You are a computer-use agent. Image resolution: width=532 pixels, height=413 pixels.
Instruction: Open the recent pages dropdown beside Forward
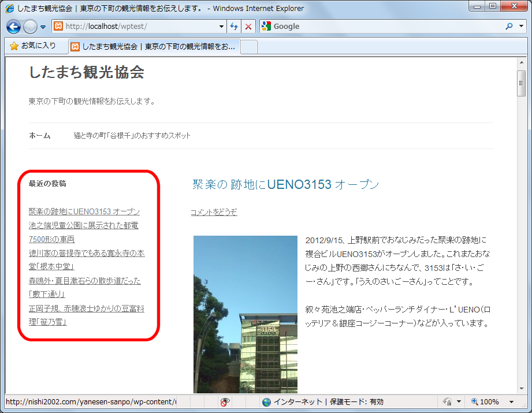pos(43,27)
